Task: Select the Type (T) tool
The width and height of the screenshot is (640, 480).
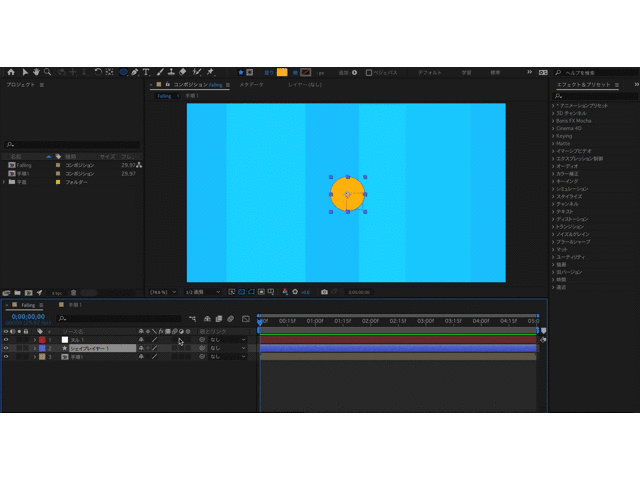Action: (x=146, y=72)
